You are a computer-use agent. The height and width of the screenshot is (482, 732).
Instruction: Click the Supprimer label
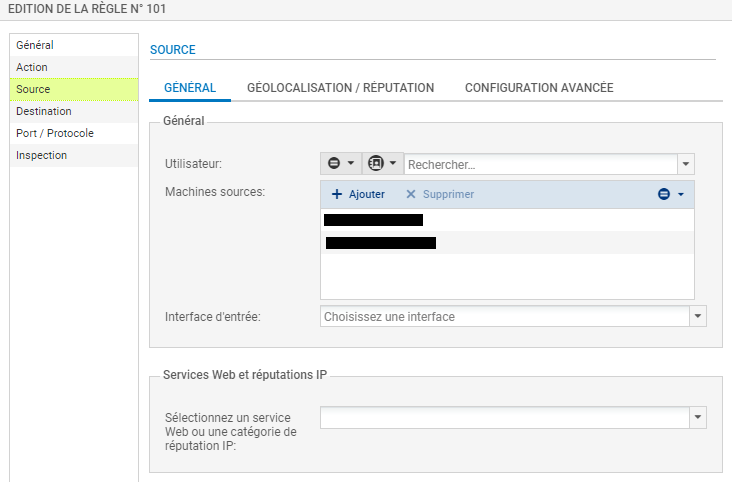[x=448, y=194]
